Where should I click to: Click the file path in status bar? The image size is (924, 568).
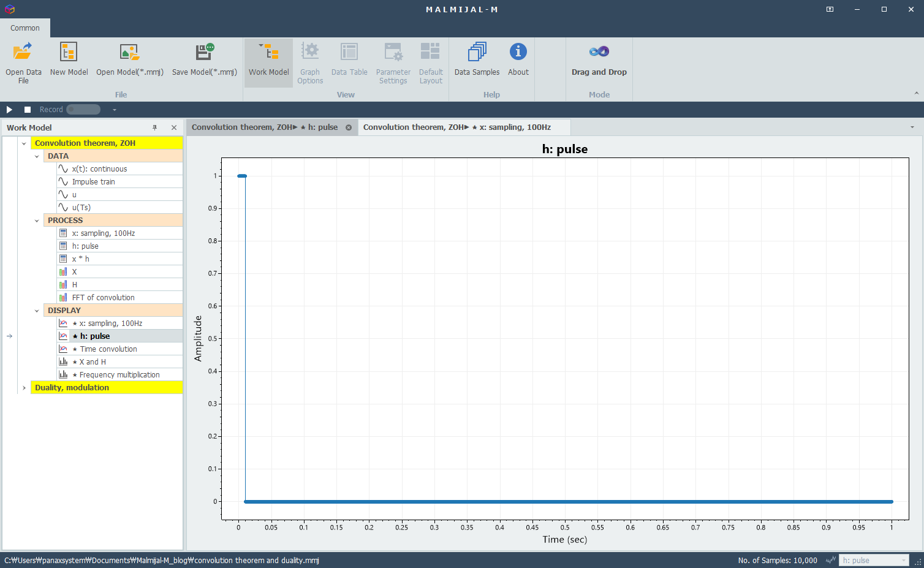pos(162,560)
